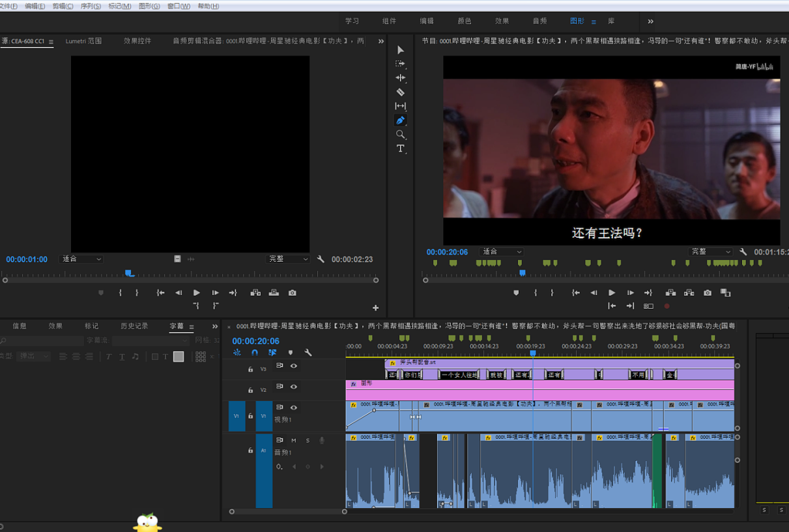Click Program monitor blue playhead marker

[x=522, y=273]
